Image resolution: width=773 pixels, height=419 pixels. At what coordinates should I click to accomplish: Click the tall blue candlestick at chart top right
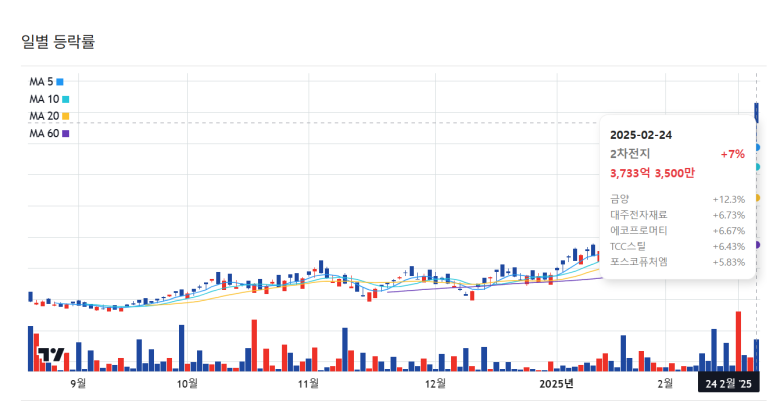(x=757, y=113)
